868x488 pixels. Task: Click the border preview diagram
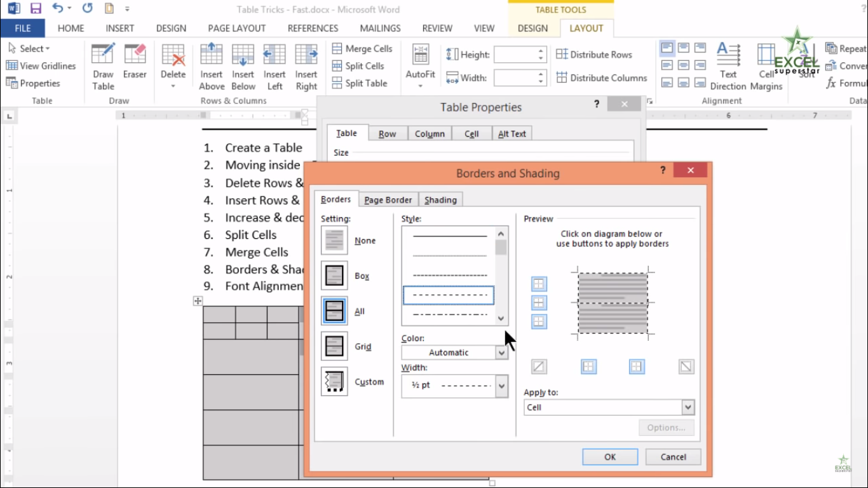coord(613,302)
